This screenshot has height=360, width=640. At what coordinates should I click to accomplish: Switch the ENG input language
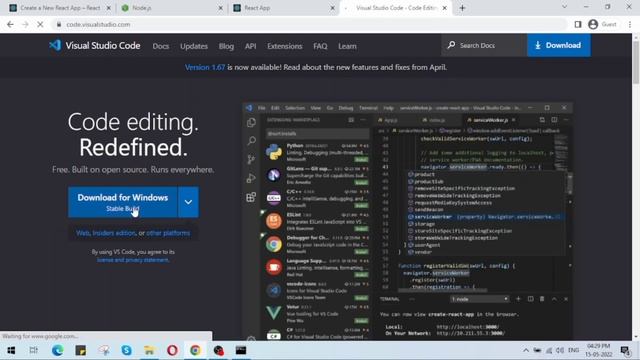pyautogui.click(x=573, y=350)
